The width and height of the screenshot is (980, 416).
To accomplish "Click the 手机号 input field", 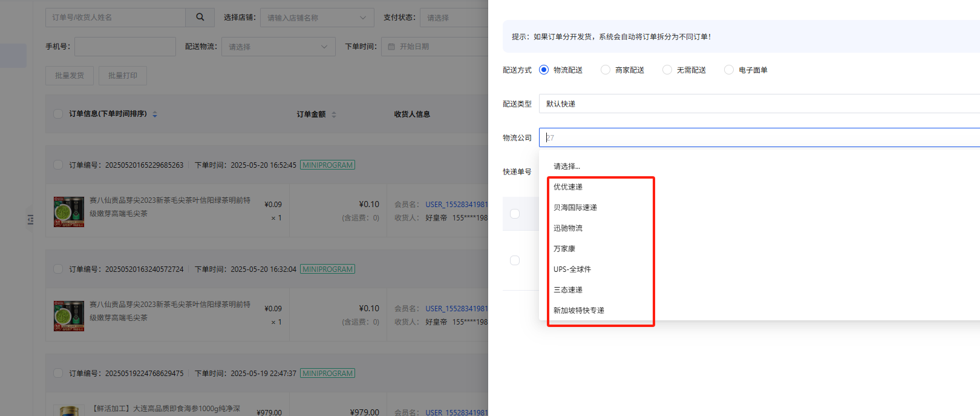I will (x=125, y=47).
